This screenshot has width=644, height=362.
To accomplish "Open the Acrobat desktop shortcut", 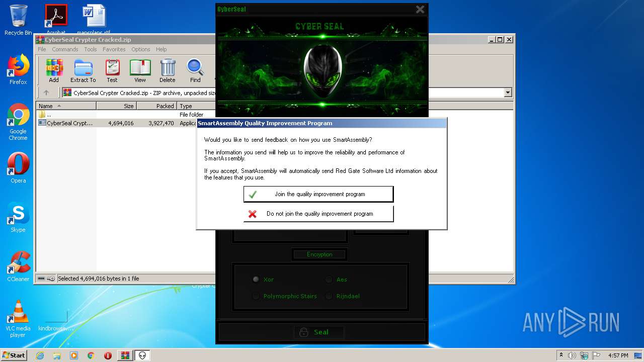I will pos(56,20).
